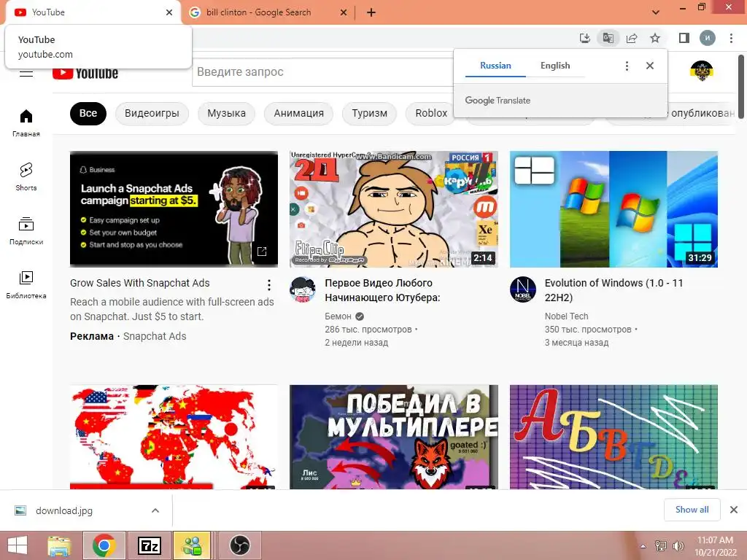
Task: Select the Все filter chip
Action: (88, 113)
